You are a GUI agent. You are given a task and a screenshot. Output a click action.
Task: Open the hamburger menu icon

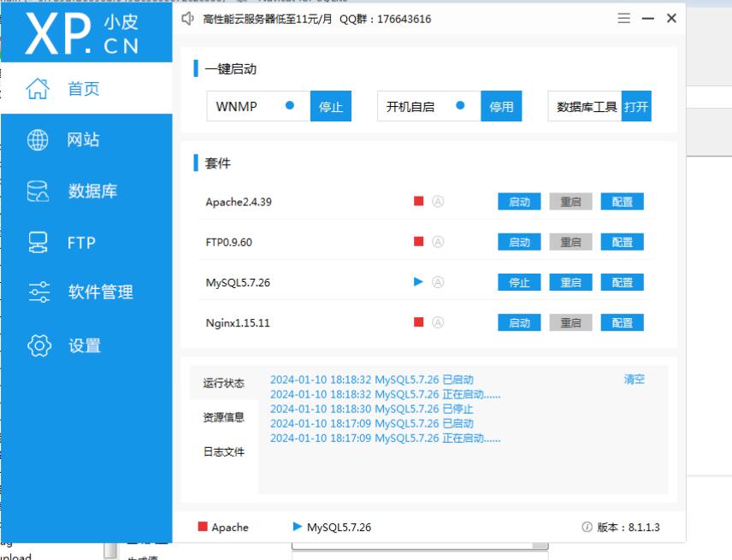tap(623, 18)
